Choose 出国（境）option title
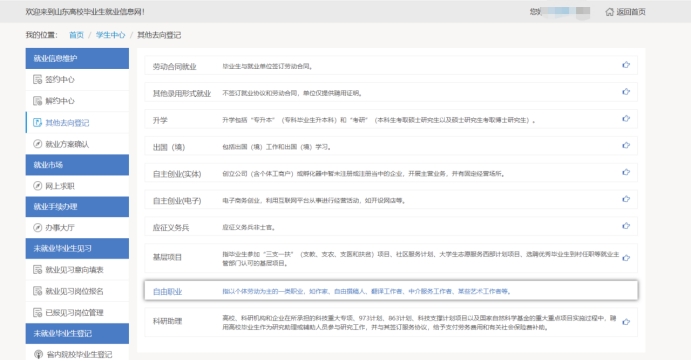691x361 pixels. pos(169,147)
